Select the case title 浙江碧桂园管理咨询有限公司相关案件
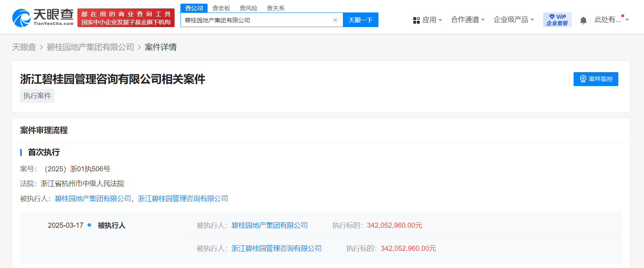The width and height of the screenshot is (644, 268). tap(113, 79)
